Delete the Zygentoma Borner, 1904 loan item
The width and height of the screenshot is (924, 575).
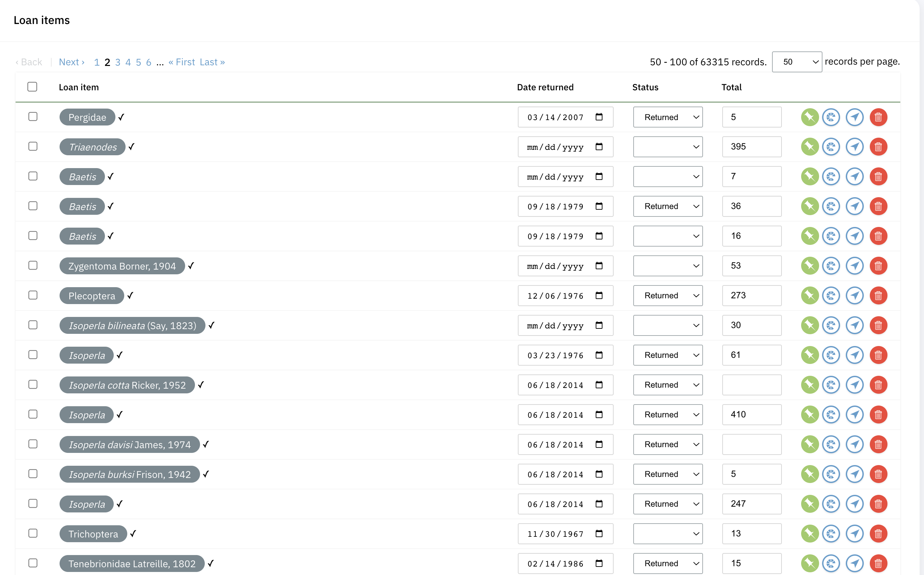(878, 266)
